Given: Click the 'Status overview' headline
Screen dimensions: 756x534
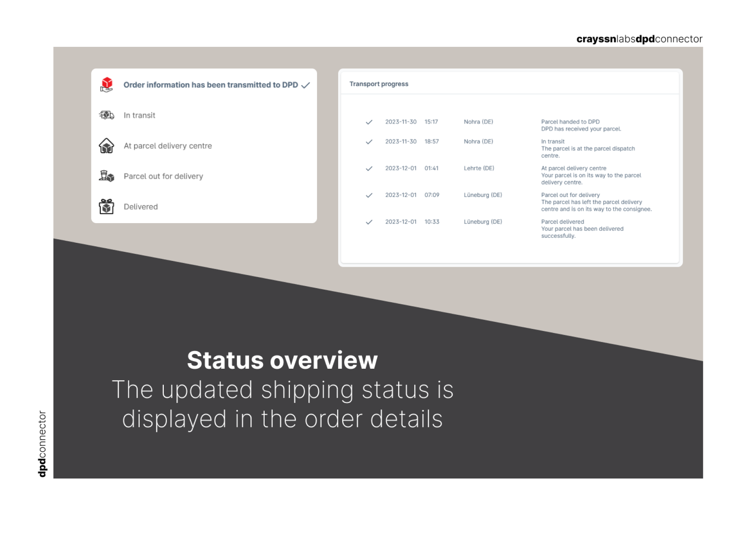Looking at the screenshot, I should pyautogui.click(x=282, y=360).
